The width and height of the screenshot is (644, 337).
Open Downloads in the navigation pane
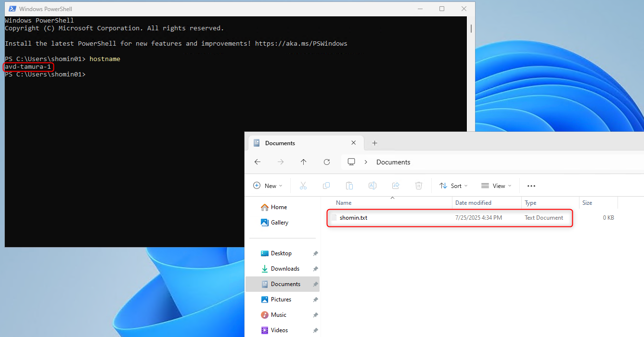(280, 269)
